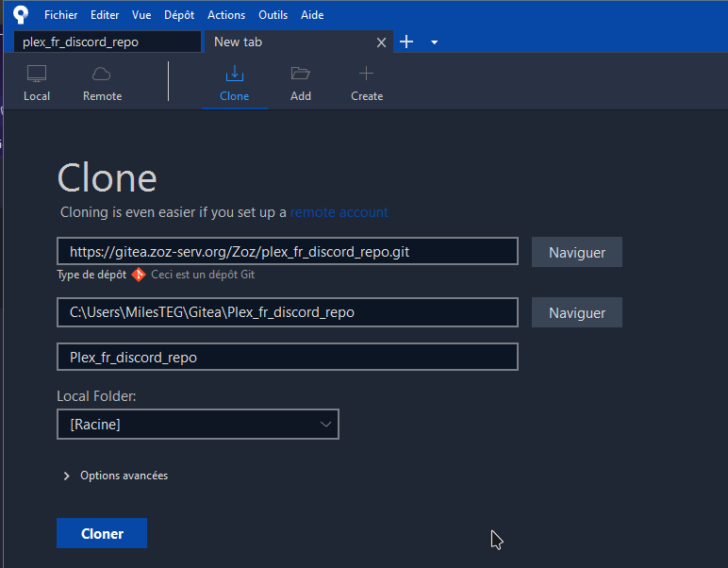
Task: Click the Clone heading text
Action: click(x=108, y=178)
